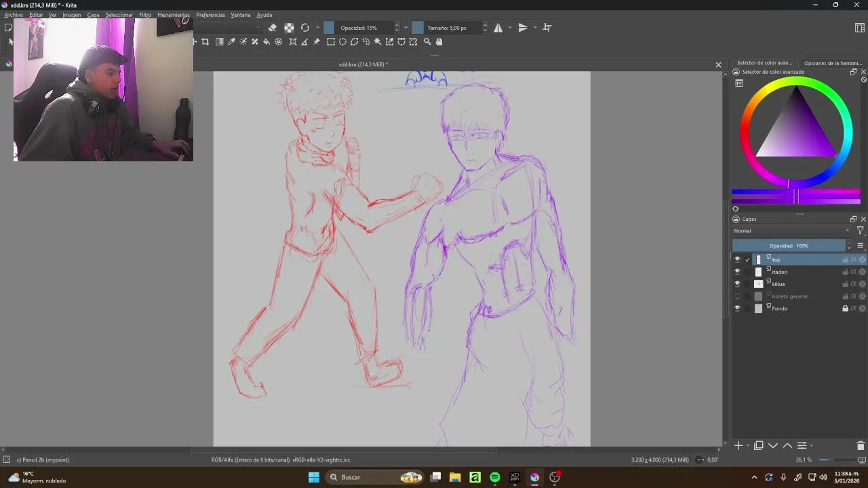Image resolution: width=868 pixels, height=488 pixels.
Task: Hide the toji layer
Action: click(737, 260)
